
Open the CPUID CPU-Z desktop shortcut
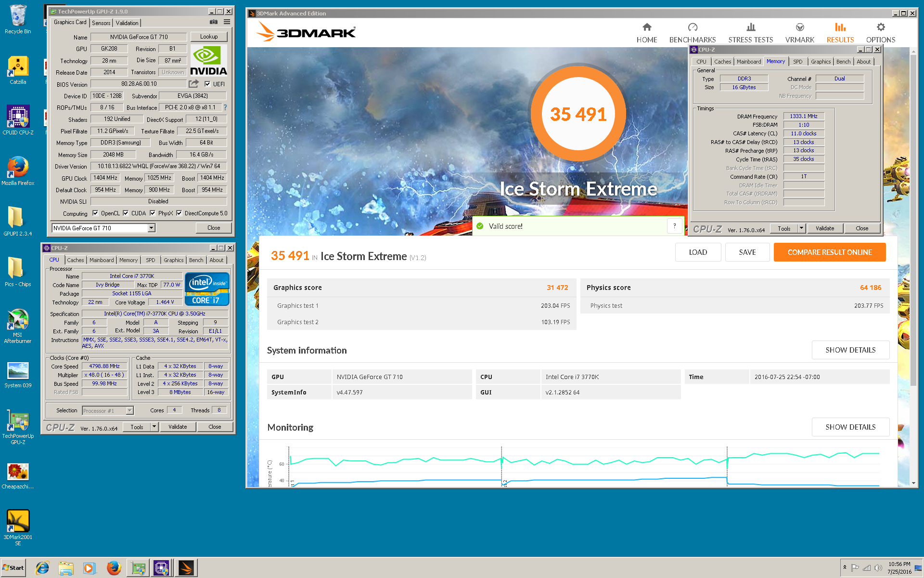point(18,120)
